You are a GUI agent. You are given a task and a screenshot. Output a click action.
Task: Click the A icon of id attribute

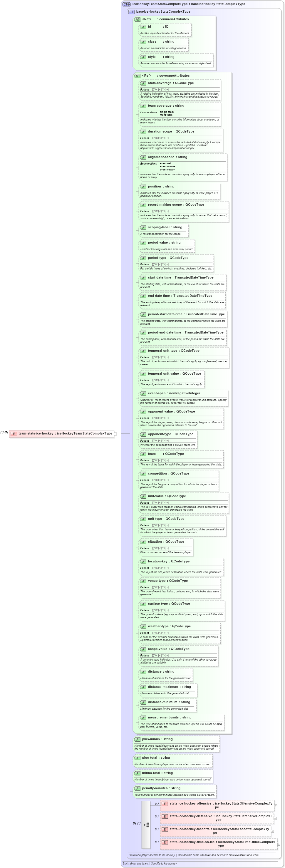pyautogui.click(x=143, y=27)
